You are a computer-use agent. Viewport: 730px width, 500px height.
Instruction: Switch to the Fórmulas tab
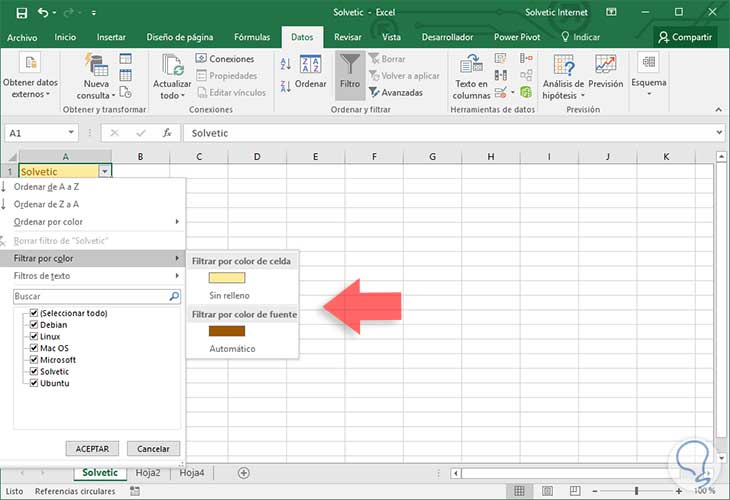point(252,37)
